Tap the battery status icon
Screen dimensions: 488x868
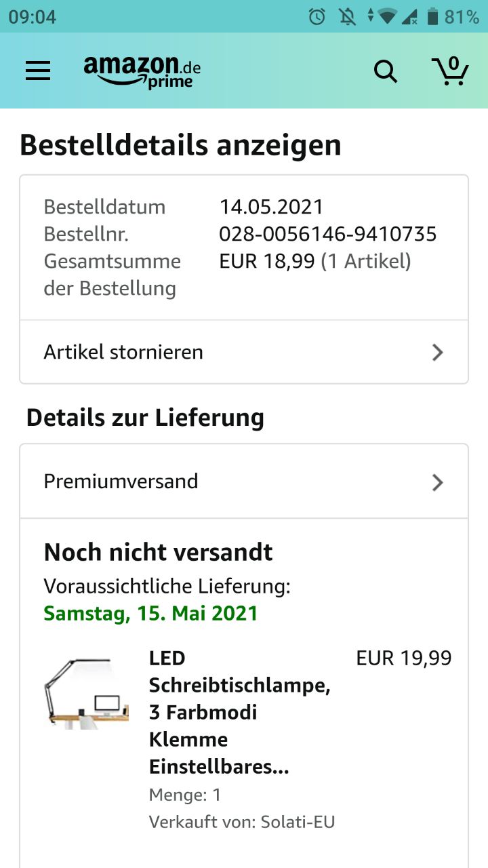432,17
